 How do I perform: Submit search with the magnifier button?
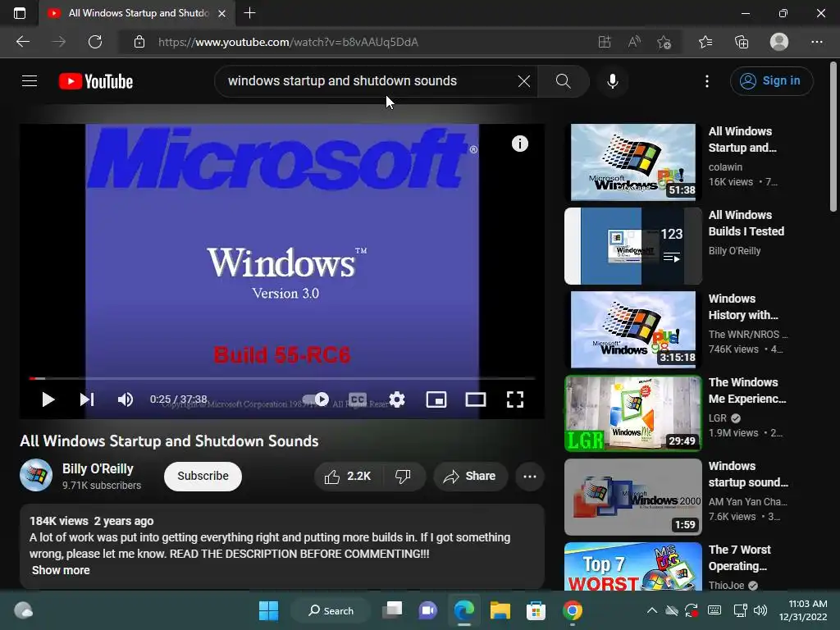coord(563,81)
